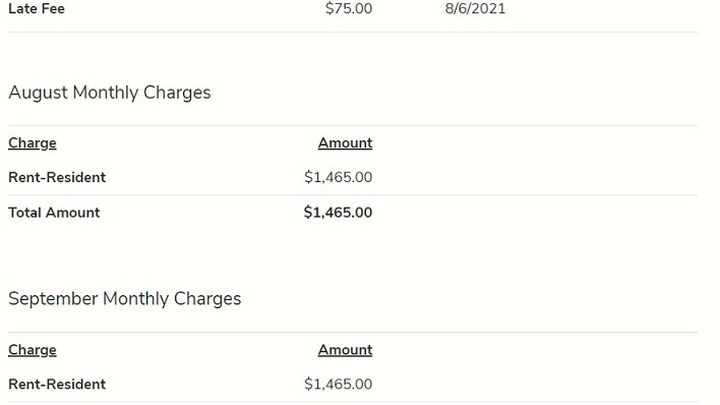Click divider line above Total Amount row
720x405 pixels.
coord(353,195)
